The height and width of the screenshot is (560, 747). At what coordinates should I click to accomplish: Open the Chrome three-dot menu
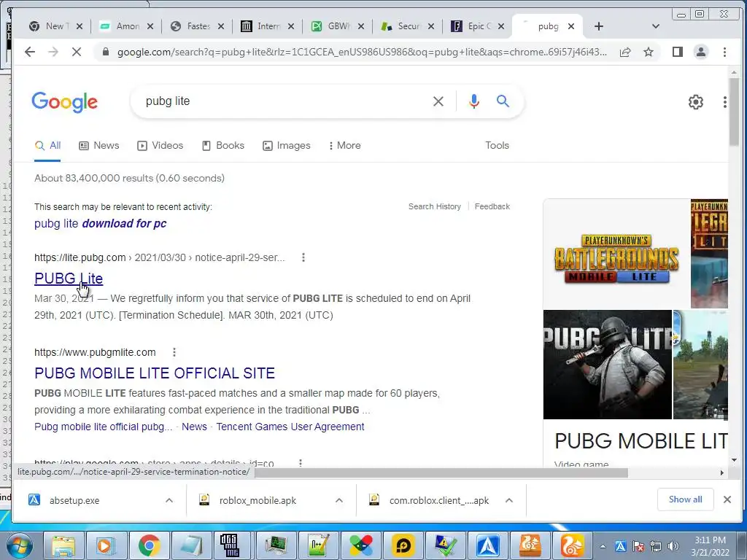(x=724, y=52)
